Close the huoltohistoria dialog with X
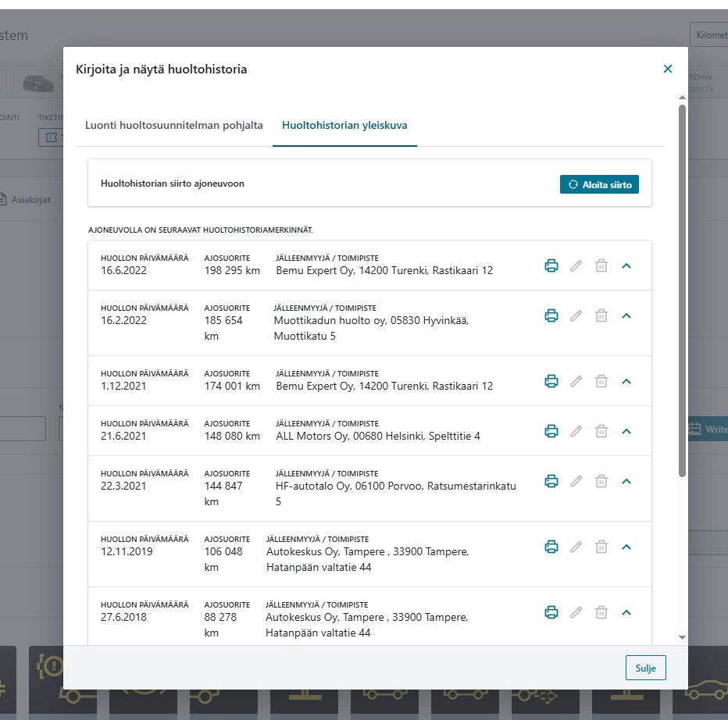The image size is (728, 720). coord(668,69)
